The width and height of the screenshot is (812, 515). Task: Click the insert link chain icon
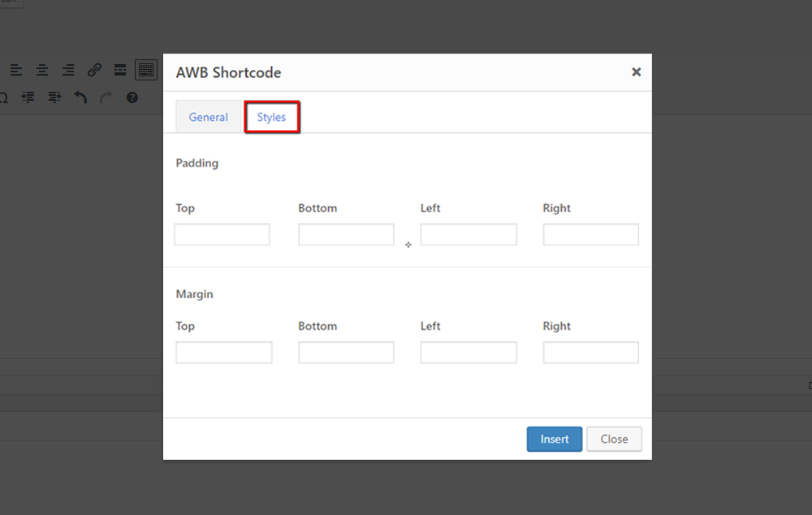pyautogui.click(x=94, y=70)
